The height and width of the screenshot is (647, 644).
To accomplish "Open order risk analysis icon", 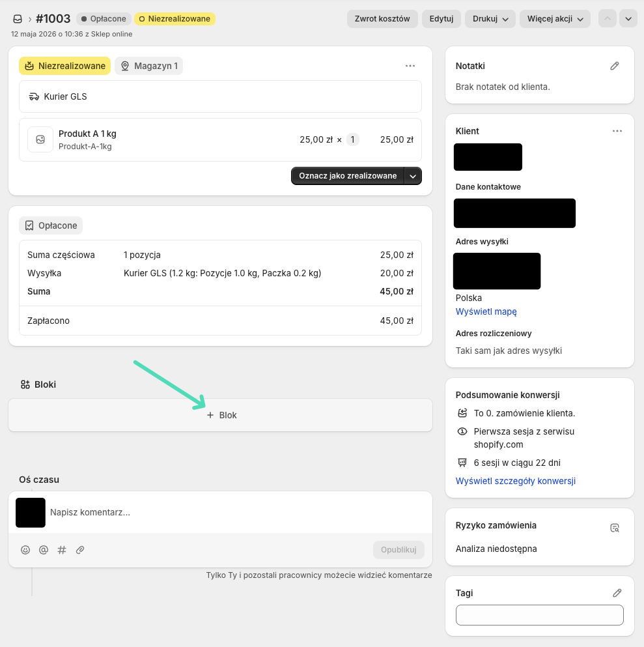I will tap(614, 528).
